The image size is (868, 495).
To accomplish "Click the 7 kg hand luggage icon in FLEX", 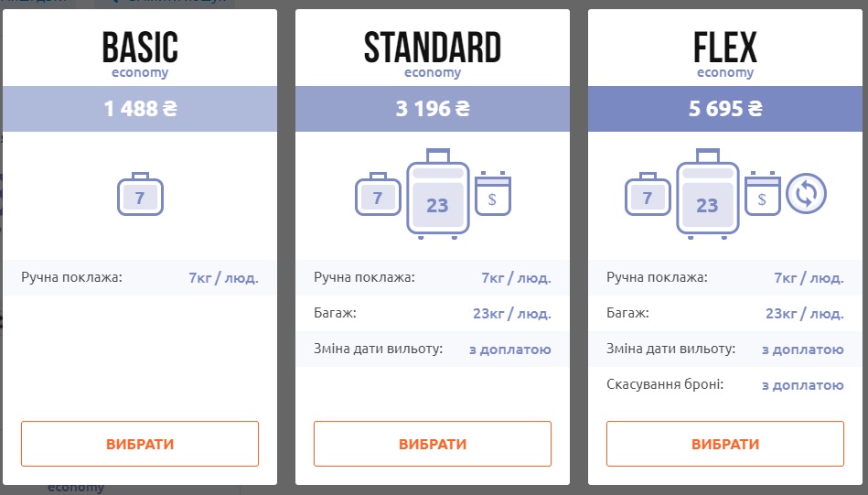I will [648, 194].
